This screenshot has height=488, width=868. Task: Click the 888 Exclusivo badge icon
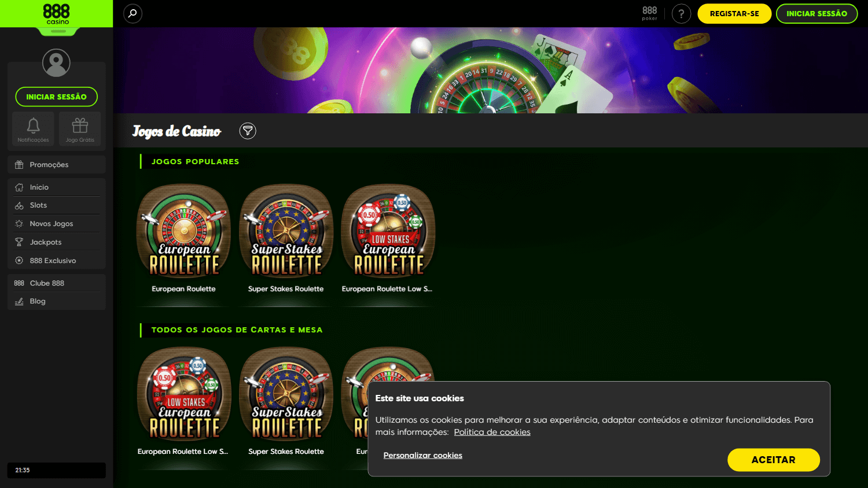pos(19,261)
